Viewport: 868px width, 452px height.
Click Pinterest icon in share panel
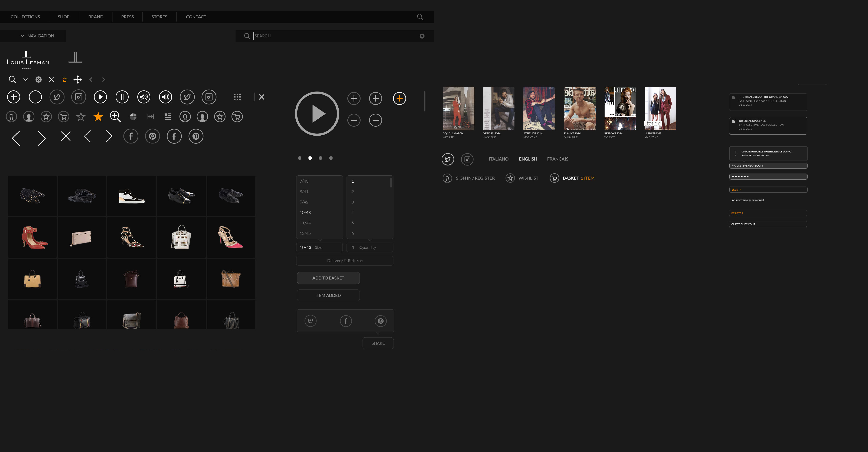click(380, 321)
